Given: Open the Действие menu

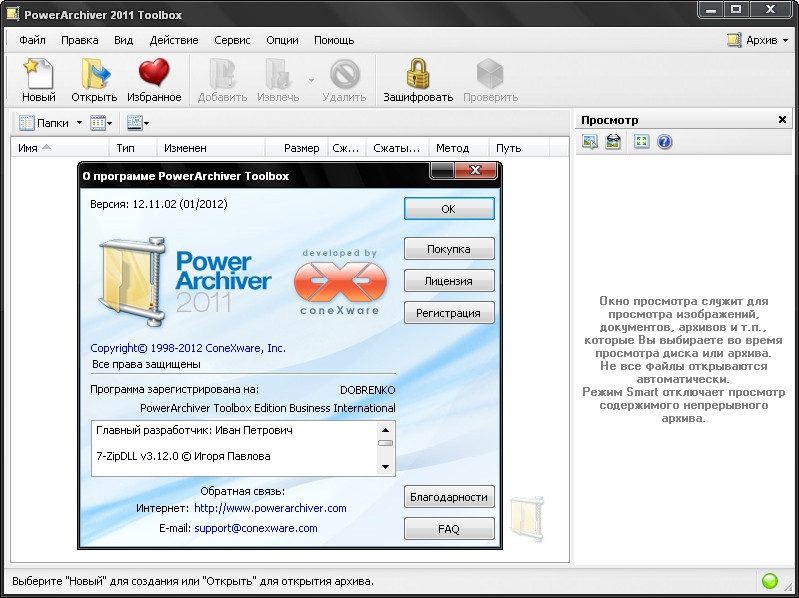Looking at the screenshot, I should pyautogui.click(x=173, y=40).
